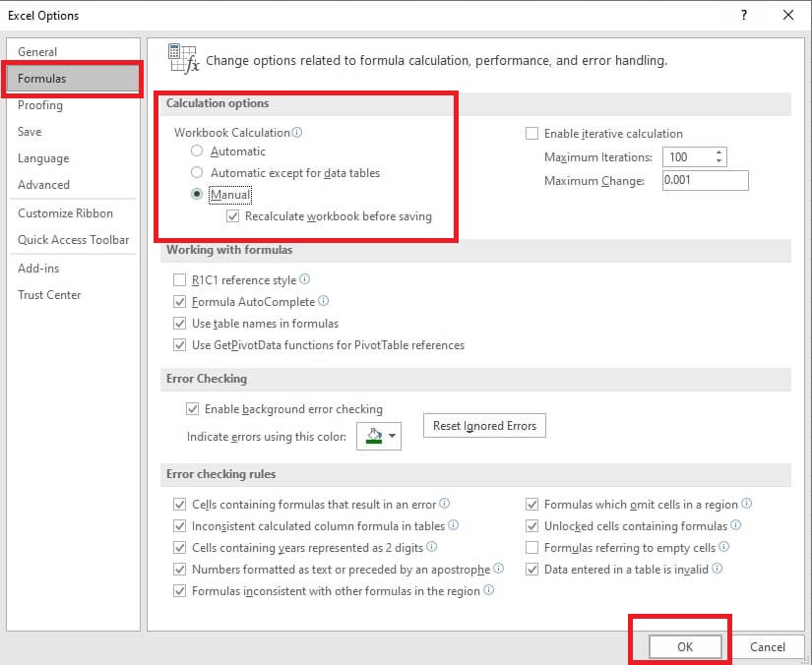Click info icon for numbers formatted as text
The image size is (812, 665).
tap(498, 569)
